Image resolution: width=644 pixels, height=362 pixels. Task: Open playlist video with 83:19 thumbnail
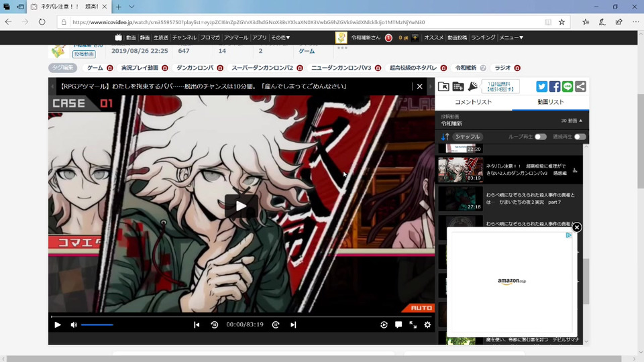(x=460, y=170)
